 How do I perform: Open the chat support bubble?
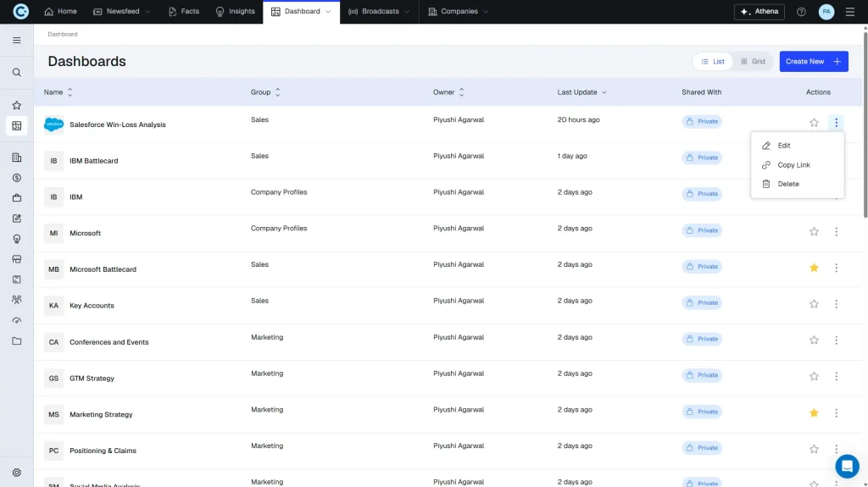point(847,467)
